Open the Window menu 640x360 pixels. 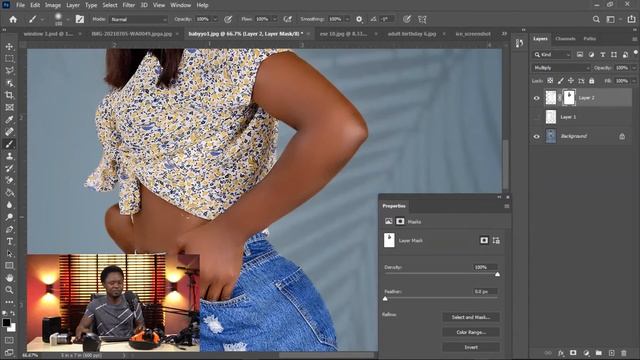(180, 5)
